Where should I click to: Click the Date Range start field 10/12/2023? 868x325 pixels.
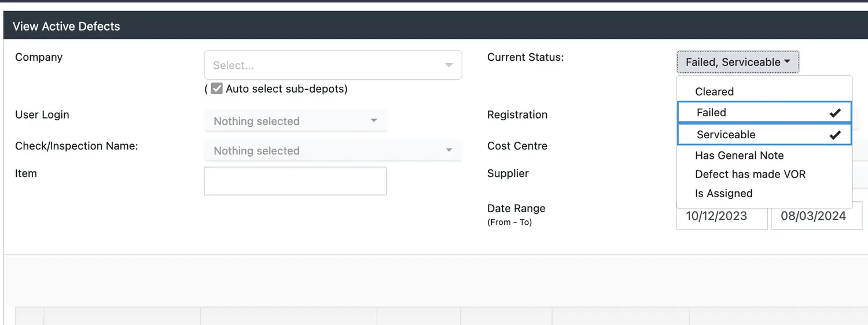pyautogui.click(x=721, y=216)
